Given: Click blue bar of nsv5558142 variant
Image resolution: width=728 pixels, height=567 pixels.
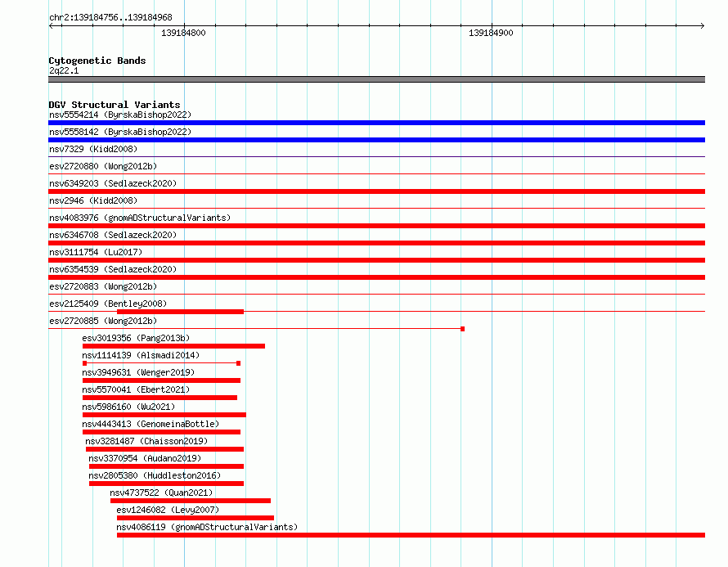Looking at the screenshot, I should click(x=376, y=140).
